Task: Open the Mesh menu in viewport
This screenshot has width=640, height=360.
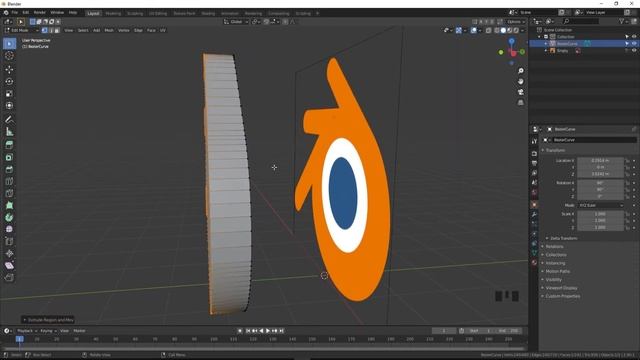Action: click(109, 30)
